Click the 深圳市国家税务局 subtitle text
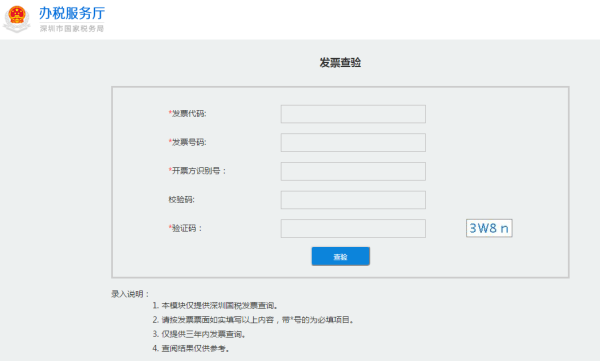Screen dimensions: 600x361 [x=72, y=29]
